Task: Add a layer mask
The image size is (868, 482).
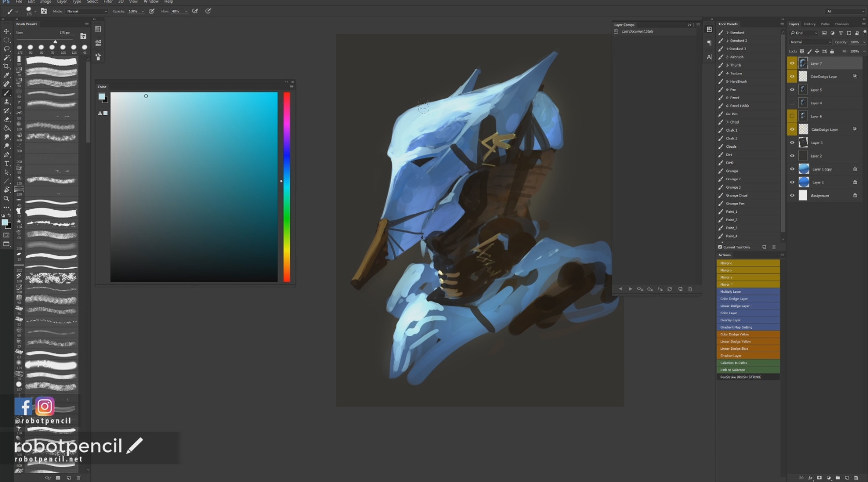Action: point(819,478)
